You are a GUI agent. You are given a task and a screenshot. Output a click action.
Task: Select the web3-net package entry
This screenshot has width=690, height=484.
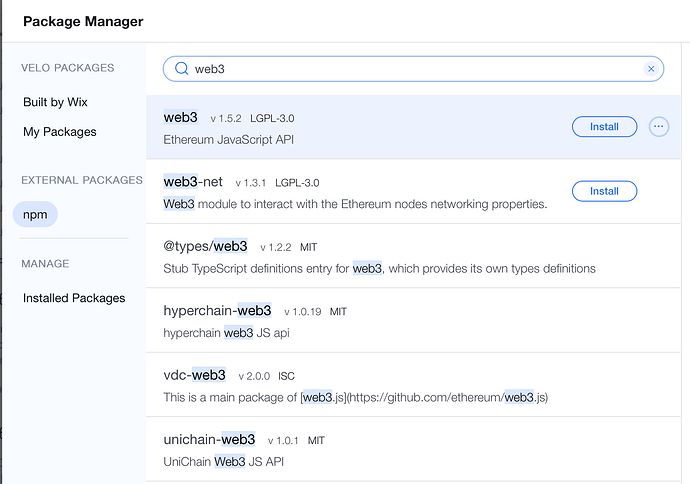point(193,182)
